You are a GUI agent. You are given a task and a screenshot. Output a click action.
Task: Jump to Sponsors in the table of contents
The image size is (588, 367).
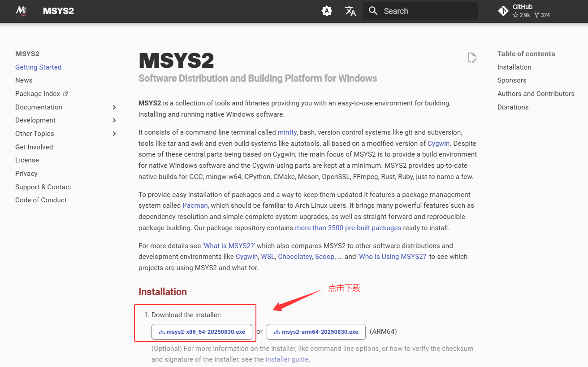(511, 80)
